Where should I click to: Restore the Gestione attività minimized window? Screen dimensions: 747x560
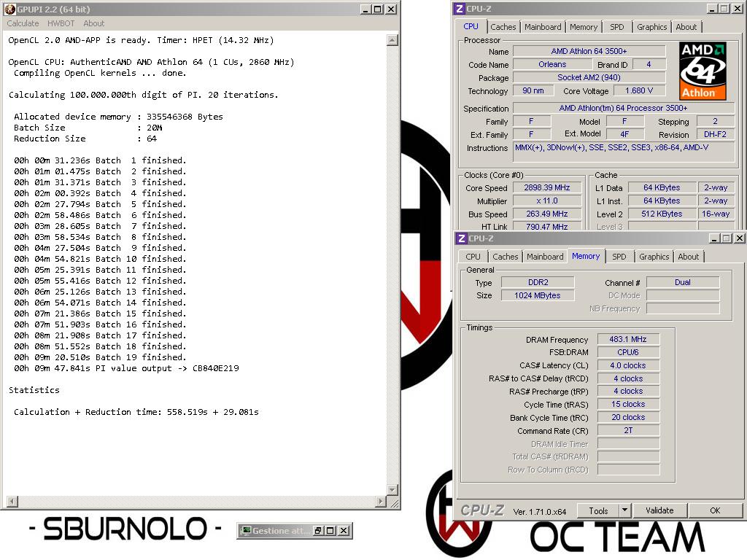click(x=318, y=531)
